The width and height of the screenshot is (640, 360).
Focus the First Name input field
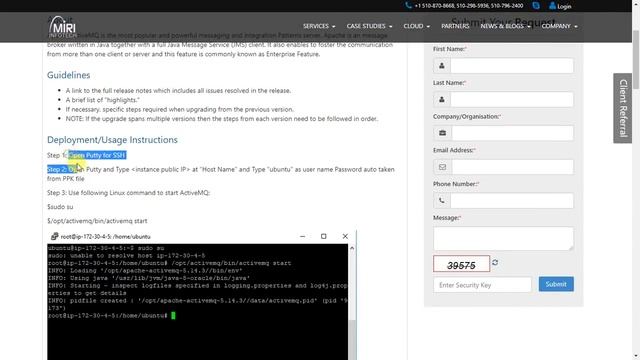[x=511, y=66]
